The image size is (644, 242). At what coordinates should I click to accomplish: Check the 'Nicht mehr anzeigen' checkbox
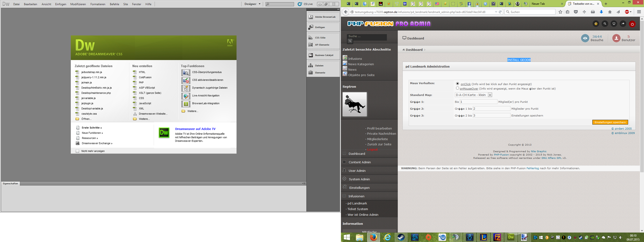77,151
